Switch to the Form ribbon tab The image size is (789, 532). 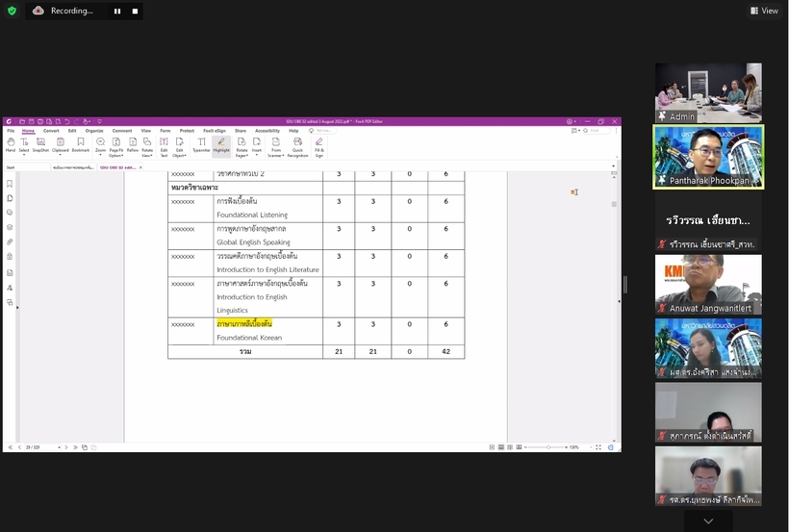(165, 131)
